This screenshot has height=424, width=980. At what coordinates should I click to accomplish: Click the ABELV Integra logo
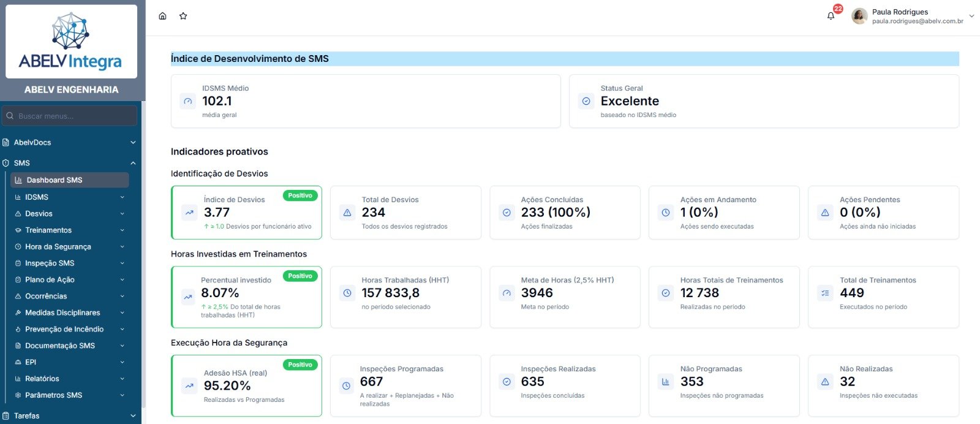tap(71, 42)
